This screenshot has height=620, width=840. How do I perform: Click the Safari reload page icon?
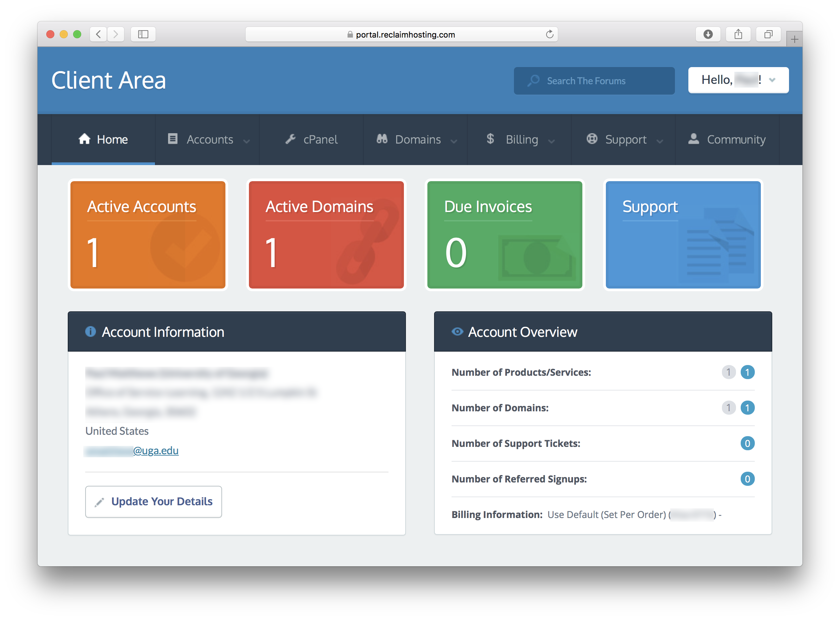pos(549,35)
